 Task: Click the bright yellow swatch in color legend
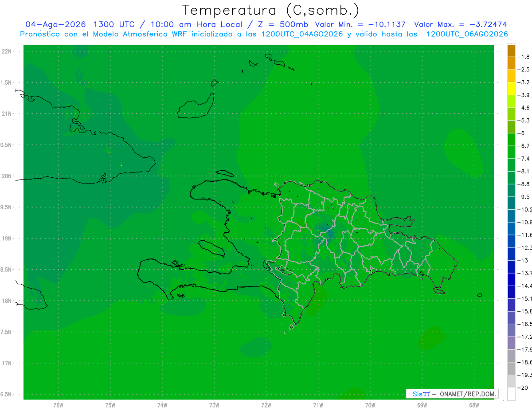[512, 89]
